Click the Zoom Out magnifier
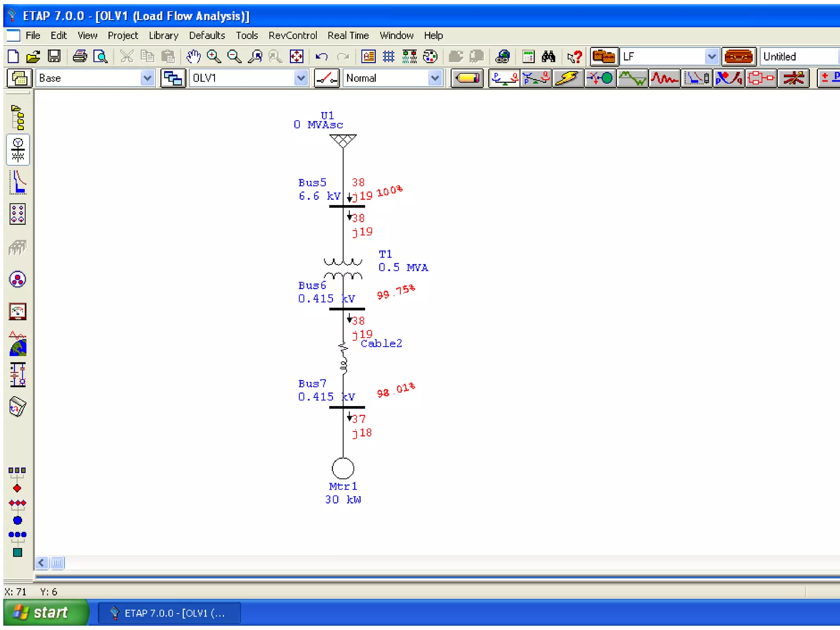Screen dimensions: 840x630 click(234, 56)
